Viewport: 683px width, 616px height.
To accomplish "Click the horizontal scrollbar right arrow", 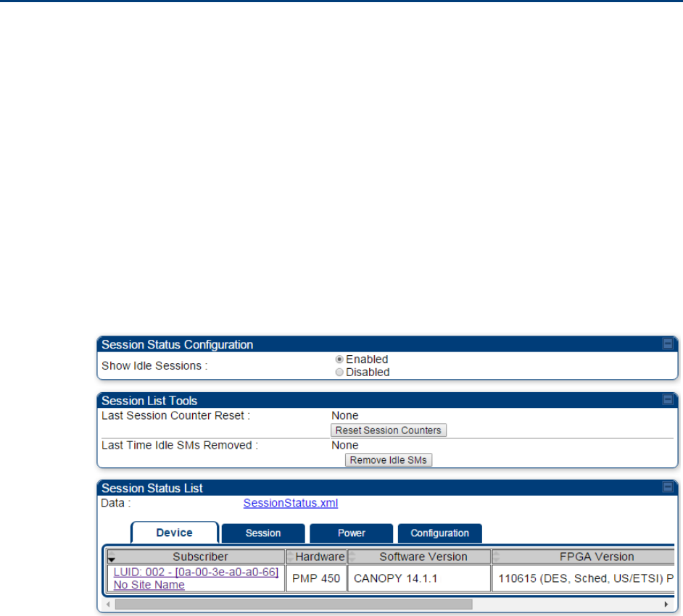I will (x=666, y=604).
